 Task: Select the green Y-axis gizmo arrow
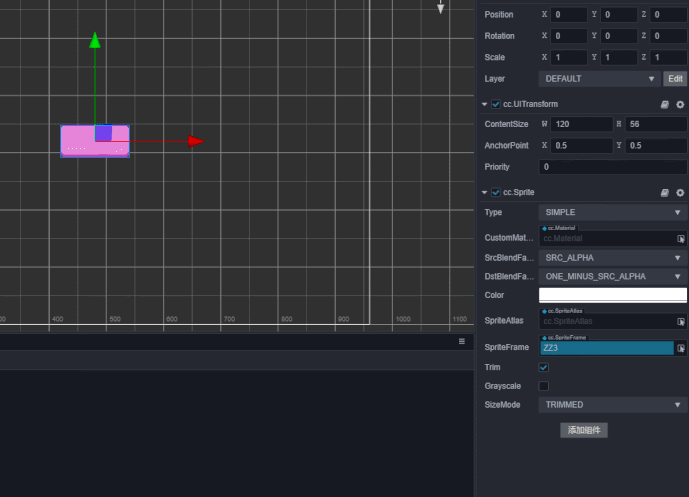pos(95,40)
